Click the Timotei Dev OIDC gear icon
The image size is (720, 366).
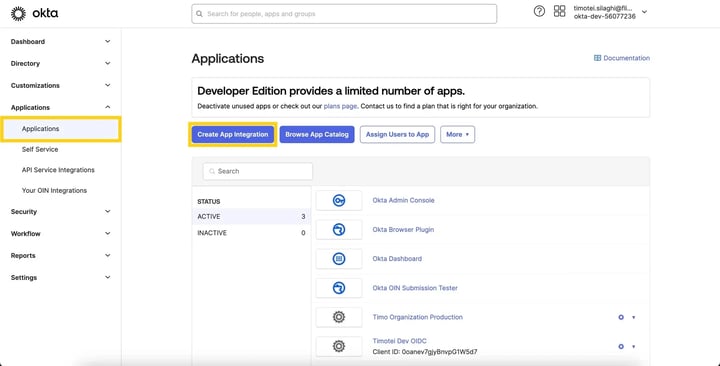point(339,346)
